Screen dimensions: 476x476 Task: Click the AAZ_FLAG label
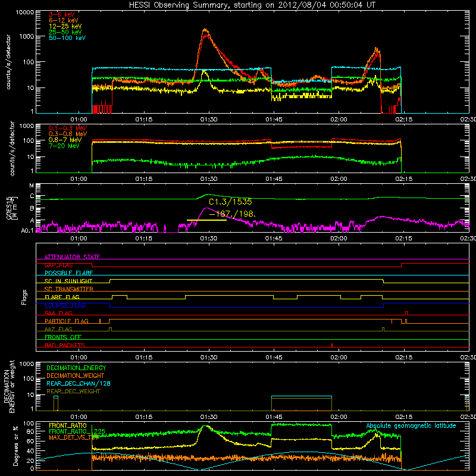click(x=58, y=329)
